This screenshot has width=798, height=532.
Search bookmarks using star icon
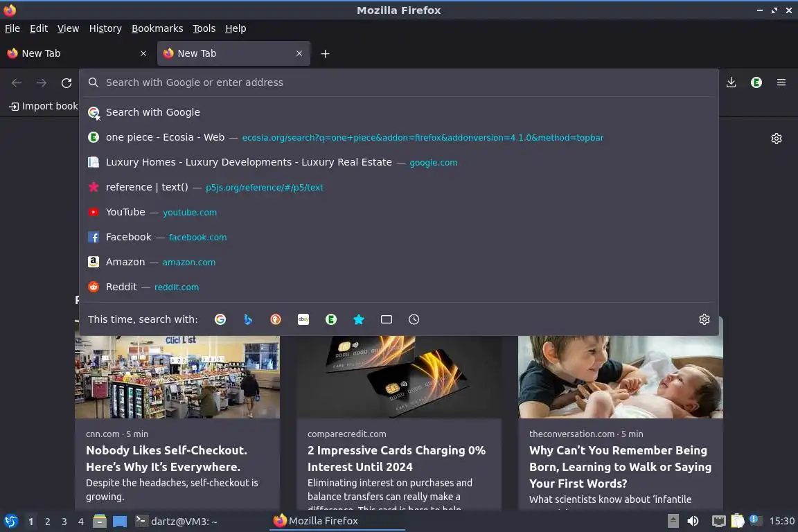359,319
